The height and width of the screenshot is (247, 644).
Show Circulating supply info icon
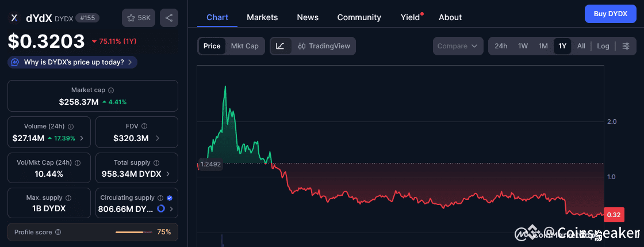point(161,198)
